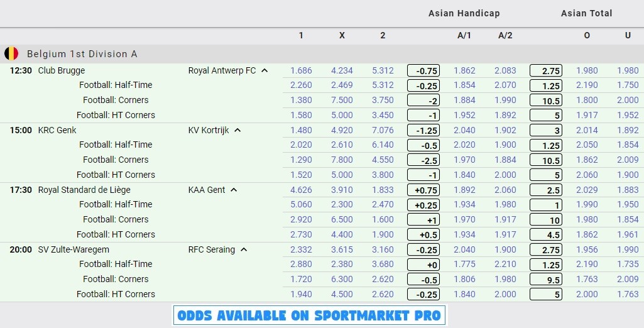Select KV Kortrijk away win odds 7.076
The height and width of the screenshot is (328, 644).
point(383,131)
